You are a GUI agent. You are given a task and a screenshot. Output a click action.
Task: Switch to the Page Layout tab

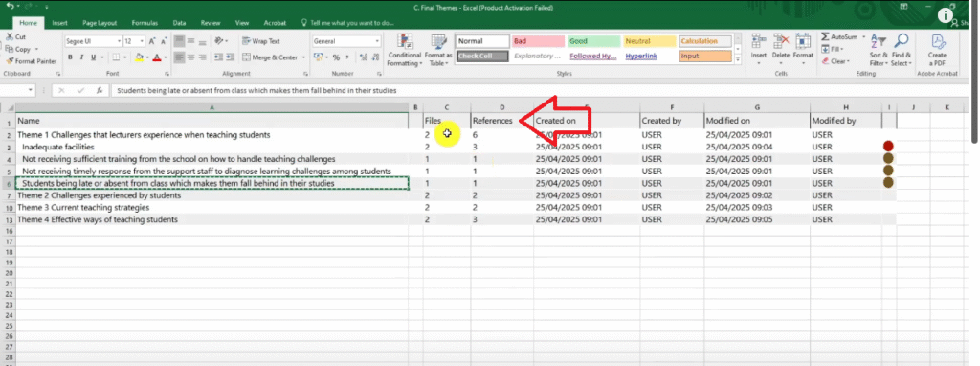point(100,23)
